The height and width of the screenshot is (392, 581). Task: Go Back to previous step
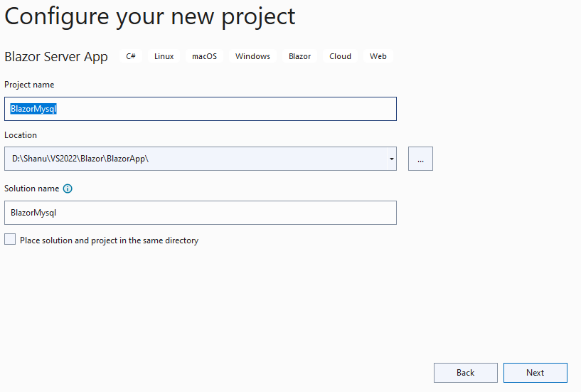point(465,373)
